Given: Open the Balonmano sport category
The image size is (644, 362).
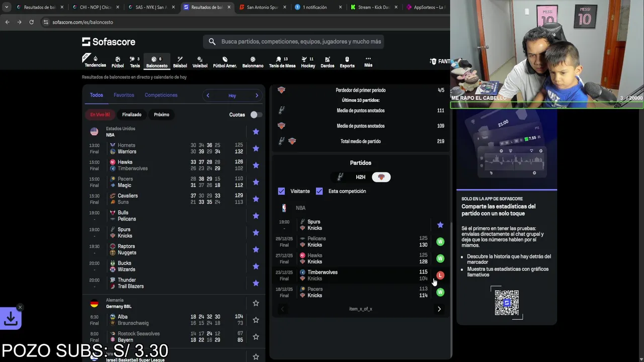Looking at the screenshot, I should (x=253, y=62).
